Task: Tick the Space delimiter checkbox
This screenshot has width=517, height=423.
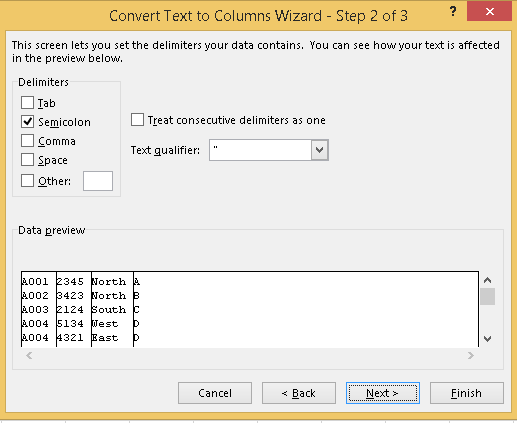Action: tap(27, 160)
